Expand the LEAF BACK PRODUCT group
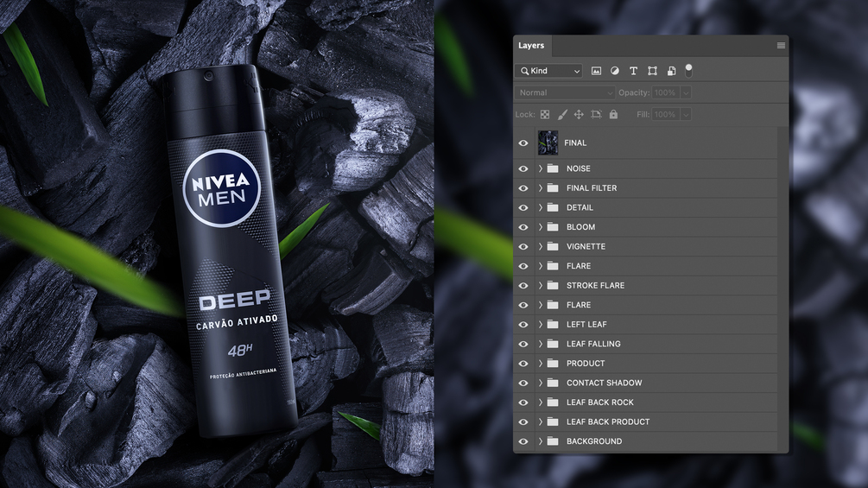 click(541, 421)
